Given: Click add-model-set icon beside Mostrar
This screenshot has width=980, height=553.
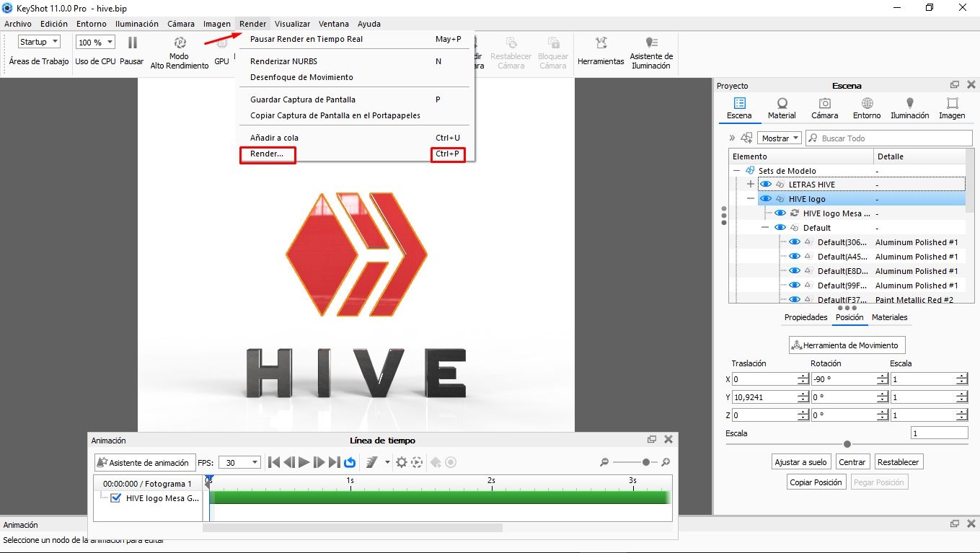Looking at the screenshot, I should point(746,138).
